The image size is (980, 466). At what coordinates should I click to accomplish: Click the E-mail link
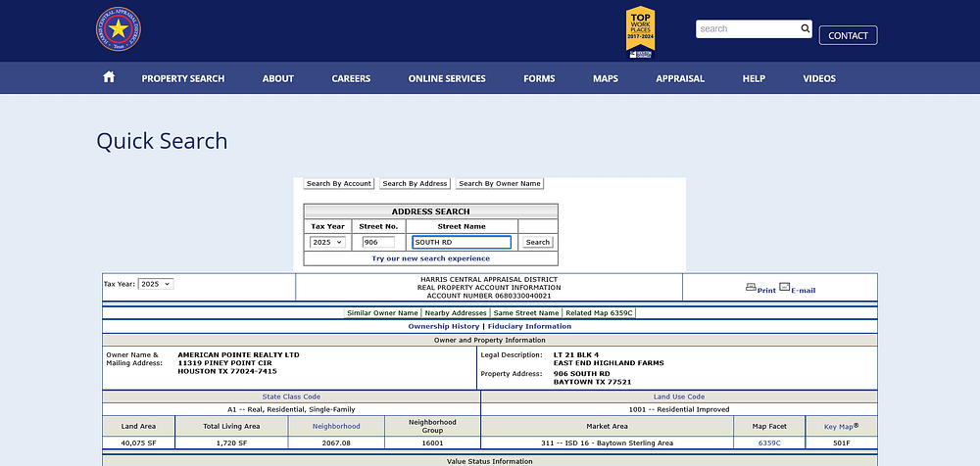click(x=804, y=291)
